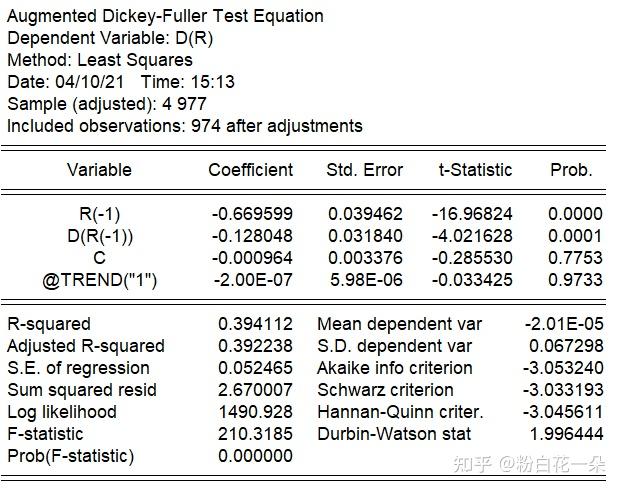
Task: Select the Log likelihood value 1490.928
Action: pos(256,412)
